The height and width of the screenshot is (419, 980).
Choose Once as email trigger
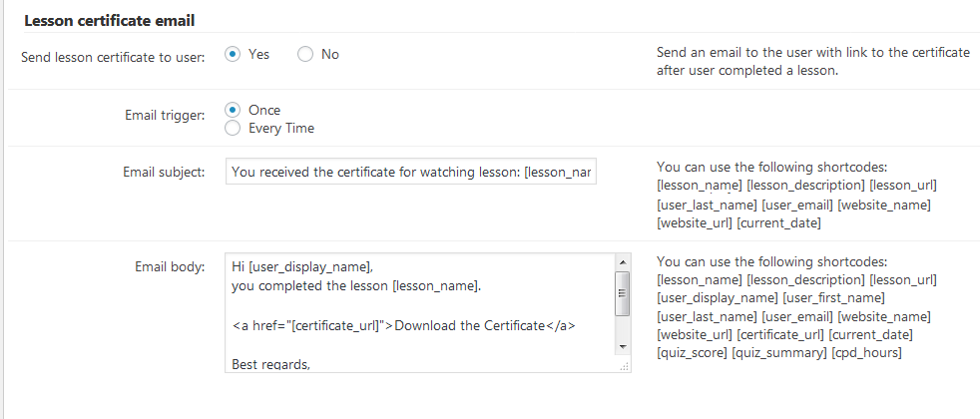[x=233, y=110]
